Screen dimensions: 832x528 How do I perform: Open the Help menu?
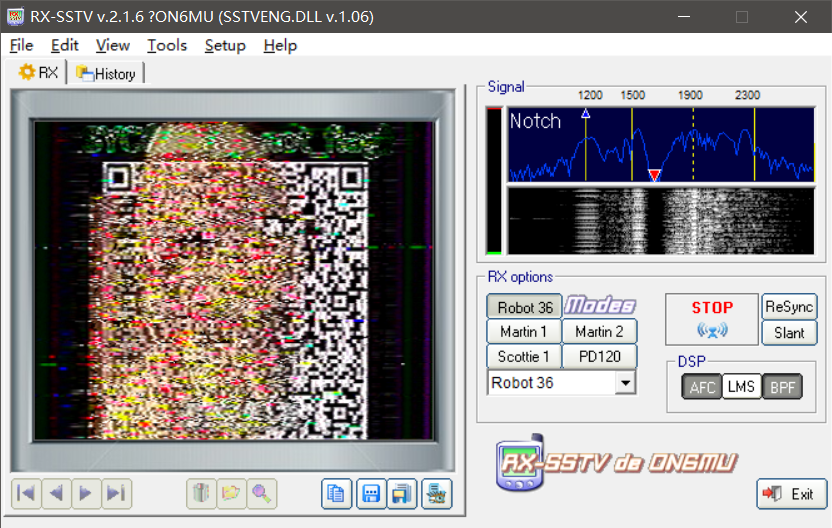pyautogui.click(x=280, y=45)
